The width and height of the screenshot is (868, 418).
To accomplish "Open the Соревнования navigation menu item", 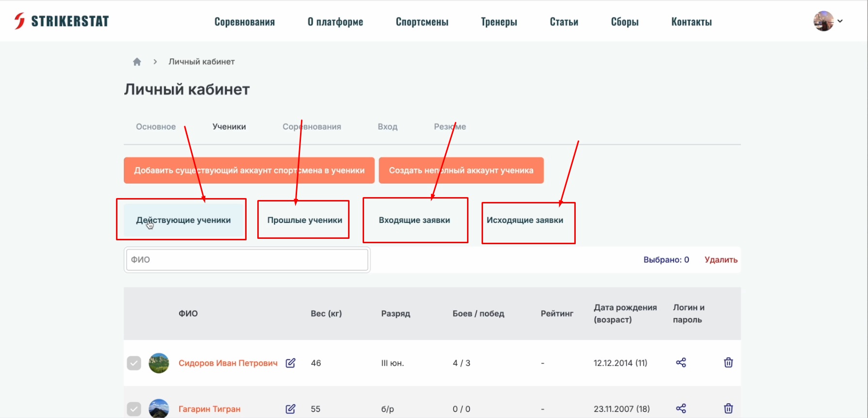I will [245, 22].
